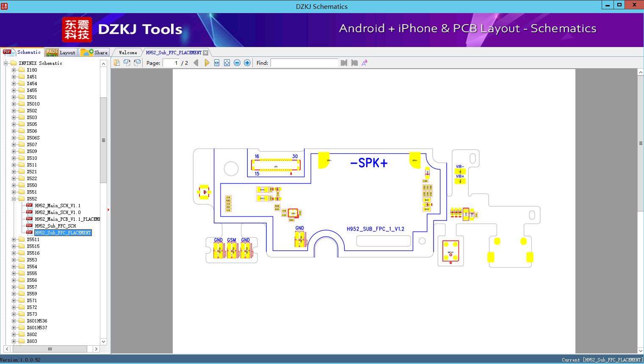Screen dimensions: 644x364
Task: Expand the X180 folder
Action: pos(14,70)
